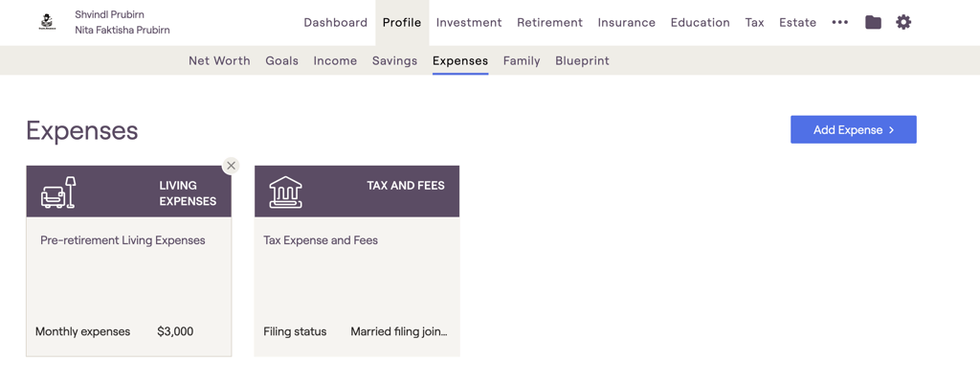The width and height of the screenshot is (980, 384).
Task: Navigate to the Insurance menu
Action: click(x=626, y=22)
